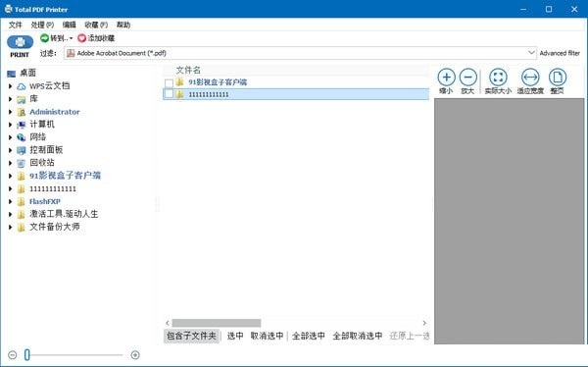Expand the 计算机 tree node
The image size is (588, 367).
[10, 125]
